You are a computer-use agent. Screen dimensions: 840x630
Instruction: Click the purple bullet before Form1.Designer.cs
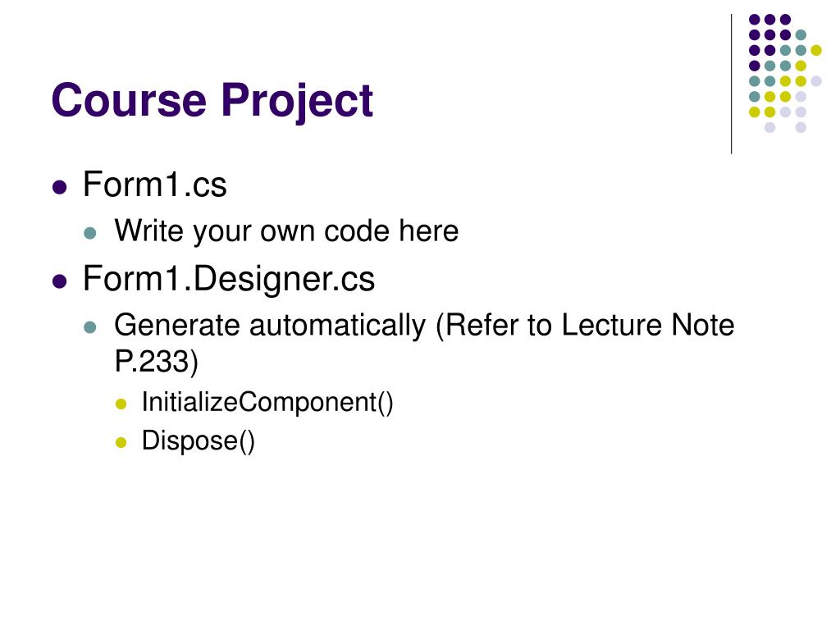(59, 281)
